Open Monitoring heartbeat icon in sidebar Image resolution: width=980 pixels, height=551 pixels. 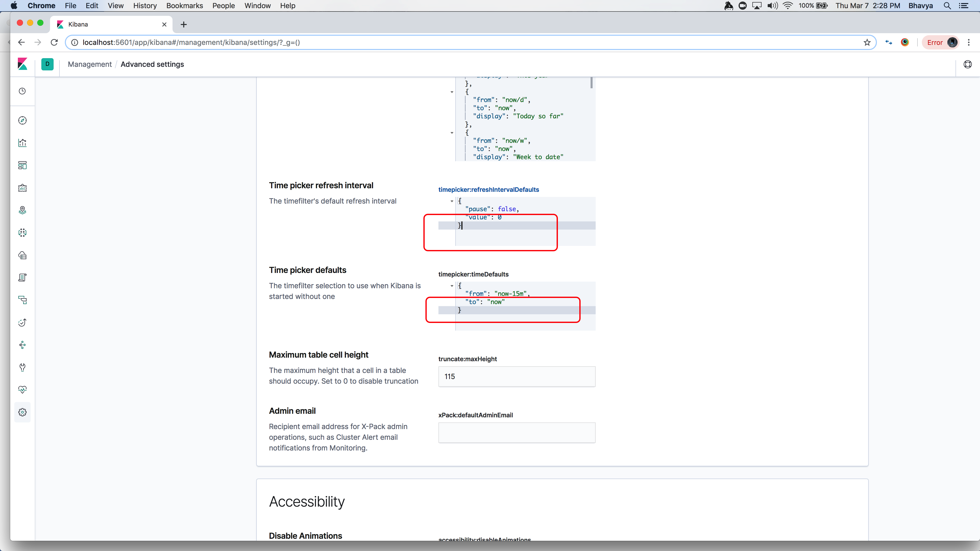click(22, 390)
